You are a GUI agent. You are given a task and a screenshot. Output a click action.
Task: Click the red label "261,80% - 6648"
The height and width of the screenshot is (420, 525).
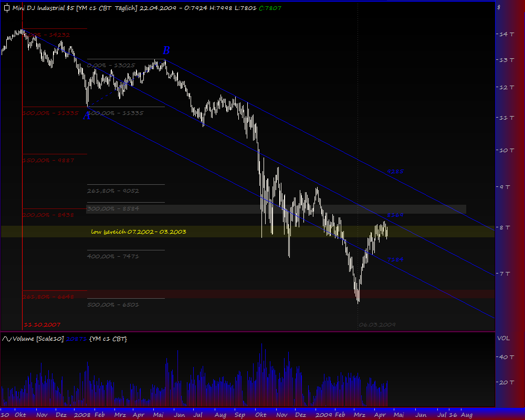pos(48,297)
